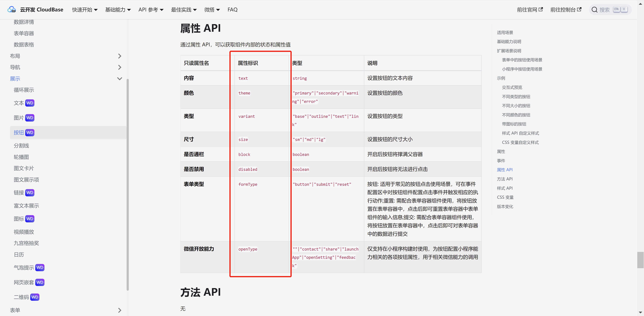644x316 pixels.
Task: Open 富文本展示 in the sidebar
Action: point(26,206)
